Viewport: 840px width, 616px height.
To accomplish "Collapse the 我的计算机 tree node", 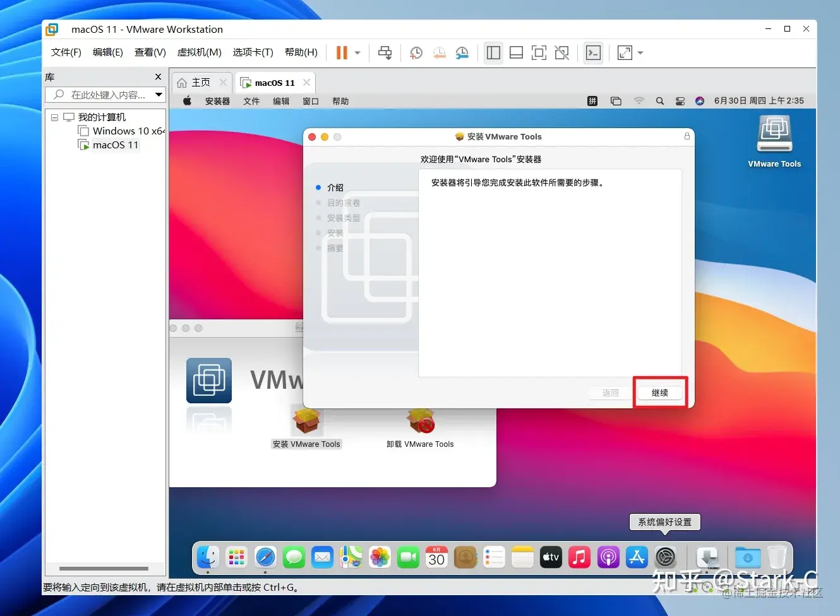I will (55, 117).
